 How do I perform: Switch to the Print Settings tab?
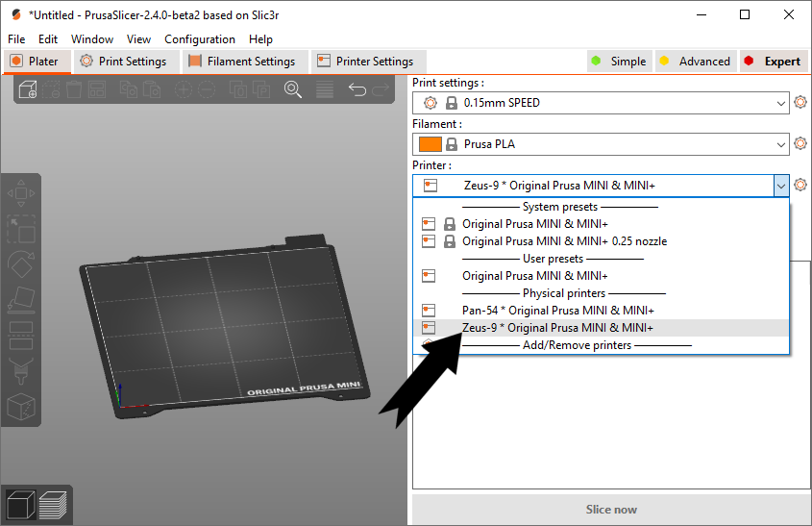126,62
